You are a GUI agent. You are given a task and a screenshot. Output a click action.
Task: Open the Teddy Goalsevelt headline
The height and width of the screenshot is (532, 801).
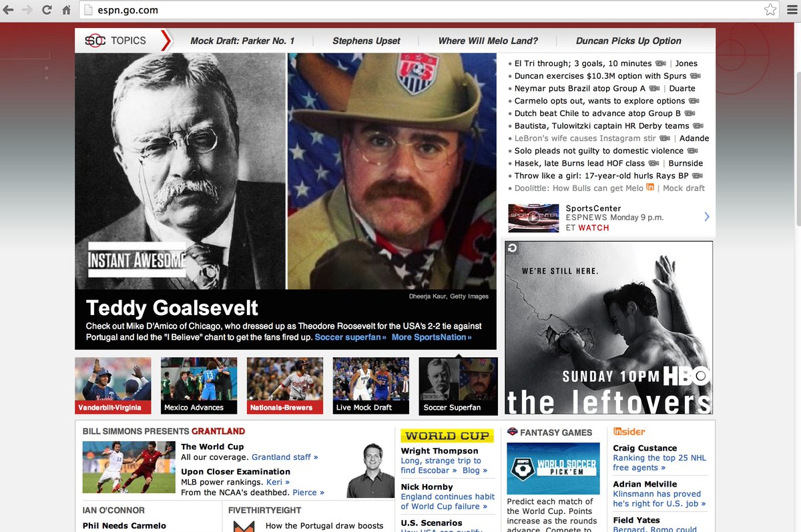tap(172, 308)
